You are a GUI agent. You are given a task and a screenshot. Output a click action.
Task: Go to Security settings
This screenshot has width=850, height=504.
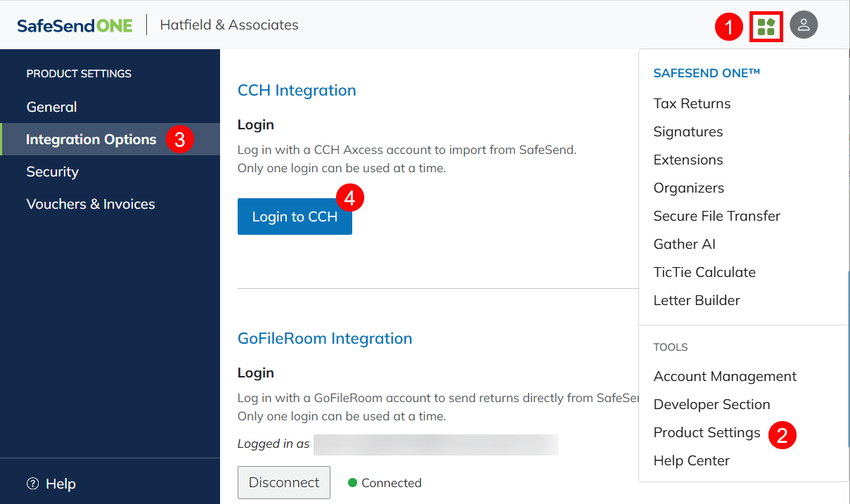coord(52,172)
